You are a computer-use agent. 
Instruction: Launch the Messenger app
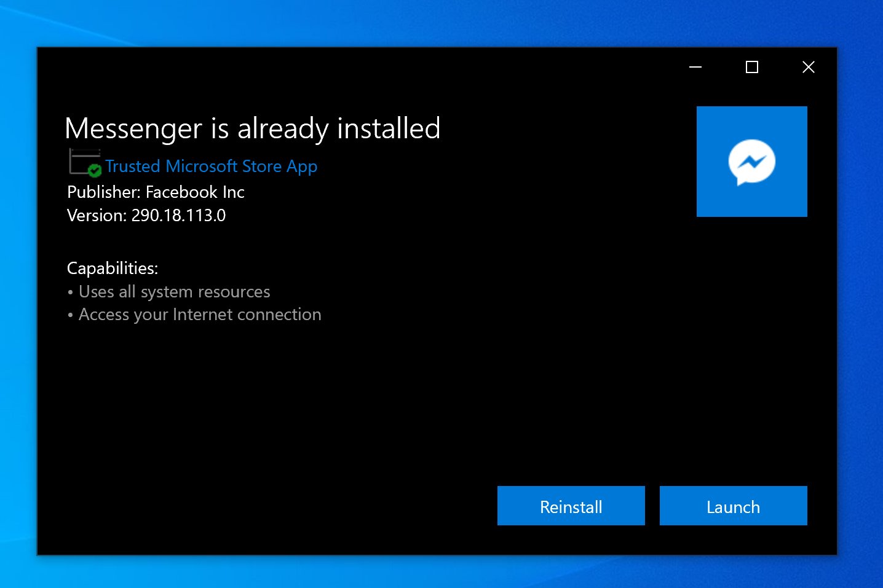tap(733, 506)
